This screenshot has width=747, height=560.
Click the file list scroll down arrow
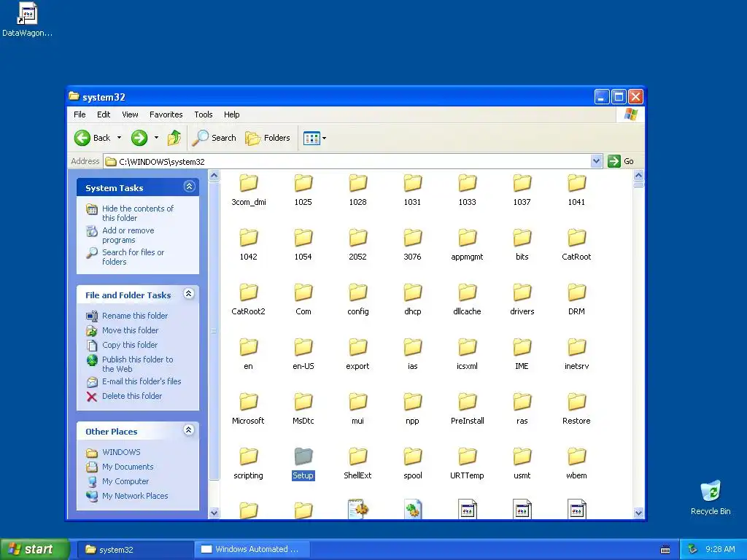[638, 513]
